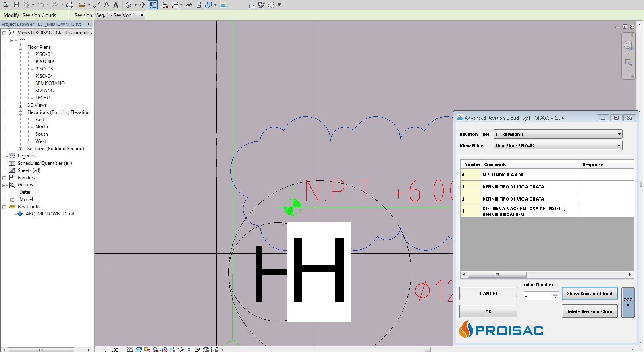The image size is (644, 352).
Task: Open the 2D Steering Wheel navigation icon
Action: [628, 46]
